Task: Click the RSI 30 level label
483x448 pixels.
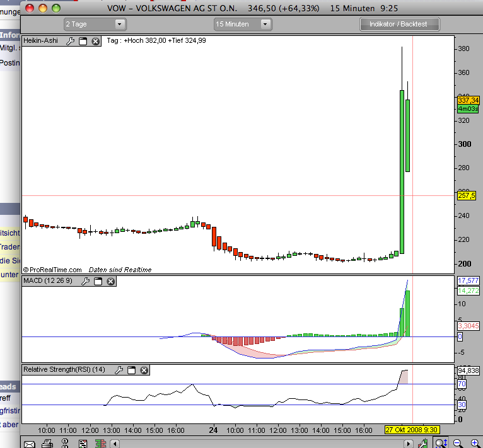Action: click(462, 405)
